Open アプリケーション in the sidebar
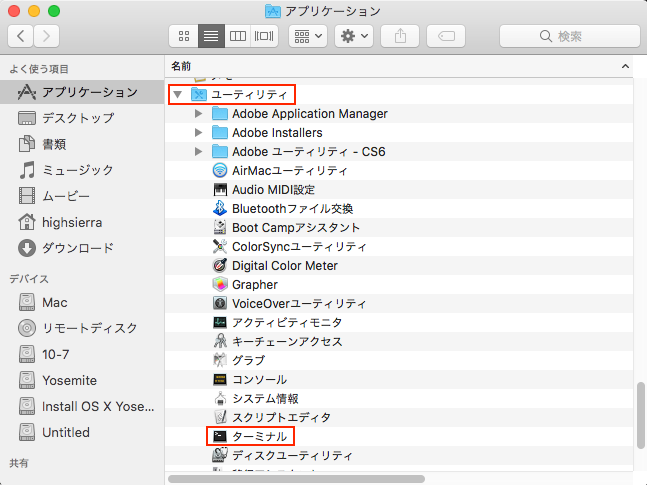The width and height of the screenshot is (647, 485). click(82, 92)
